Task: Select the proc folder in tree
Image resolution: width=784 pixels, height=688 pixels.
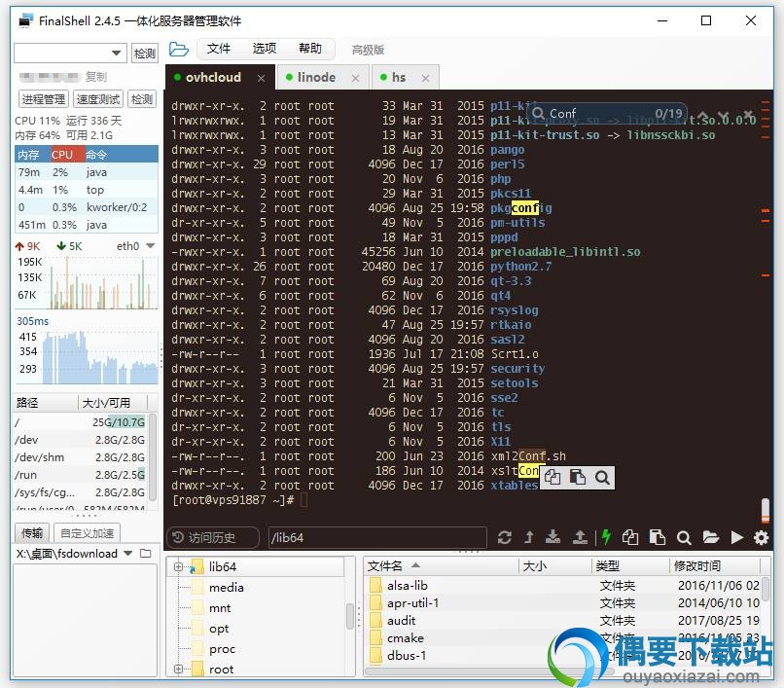Action: click(x=222, y=649)
